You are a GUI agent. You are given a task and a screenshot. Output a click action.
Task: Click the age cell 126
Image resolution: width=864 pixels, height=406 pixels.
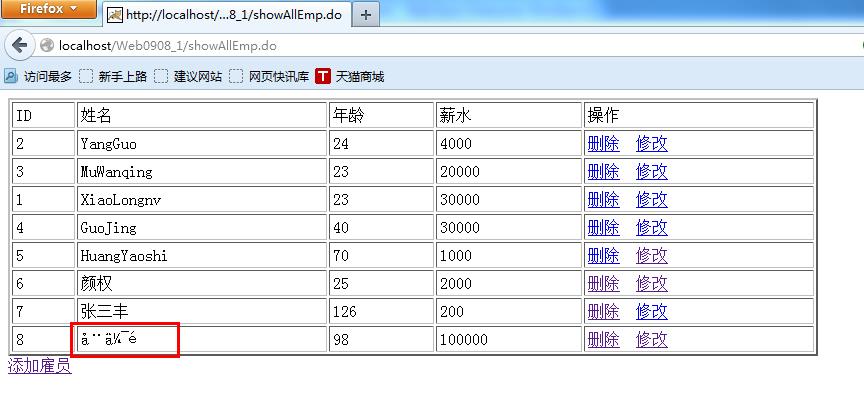click(x=381, y=312)
